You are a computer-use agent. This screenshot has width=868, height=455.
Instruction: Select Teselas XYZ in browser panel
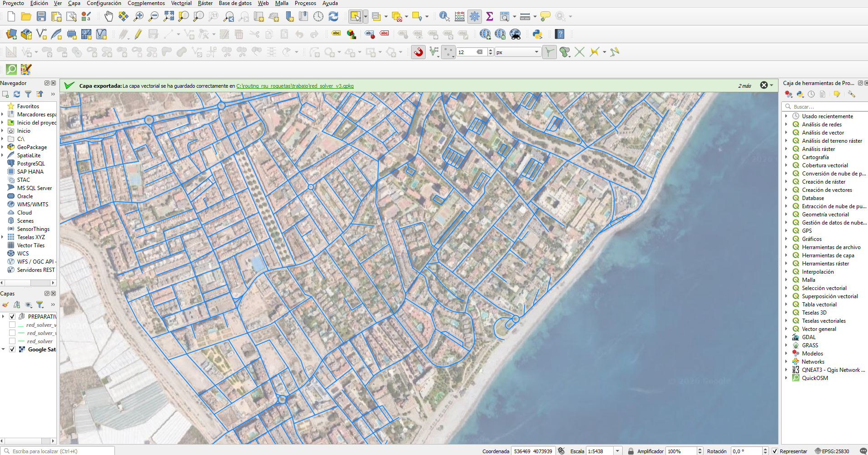point(31,237)
